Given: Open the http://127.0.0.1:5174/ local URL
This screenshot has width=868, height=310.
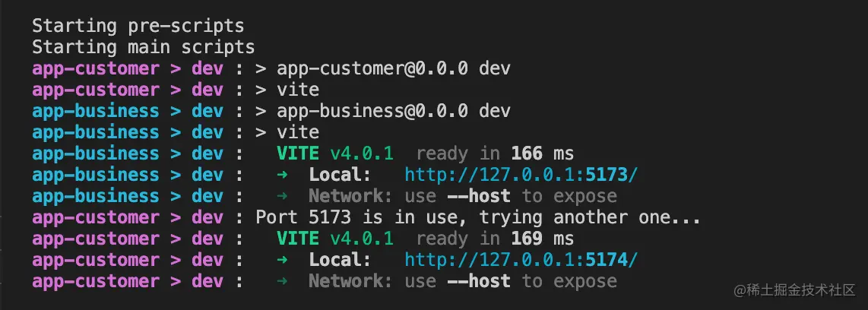Looking at the screenshot, I should coord(521,260).
